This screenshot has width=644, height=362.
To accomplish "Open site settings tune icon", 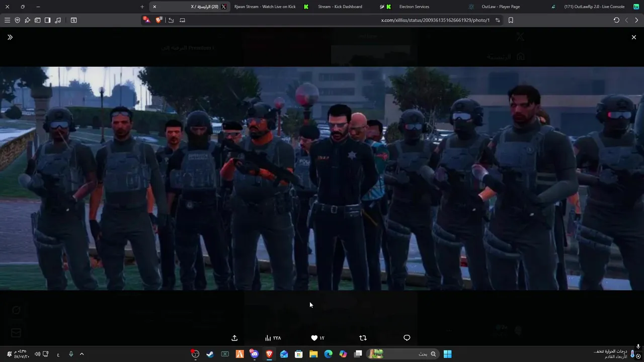I will (498, 20).
